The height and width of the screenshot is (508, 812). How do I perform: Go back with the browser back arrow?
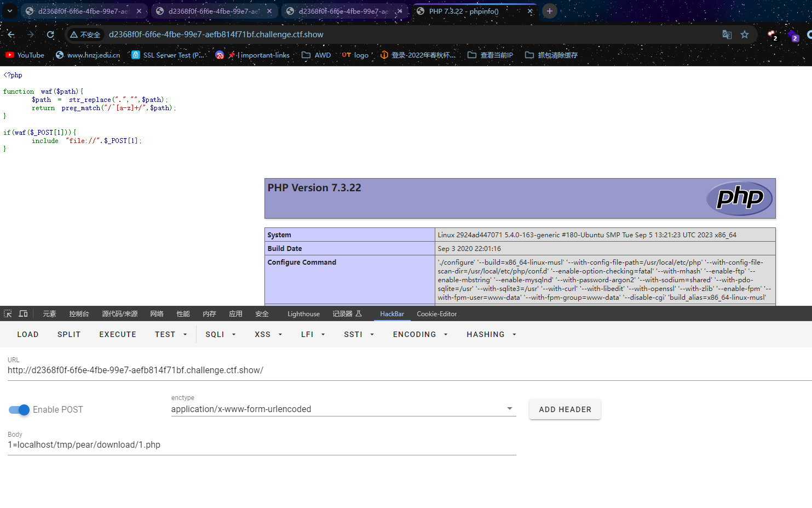pyautogui.click(x=11, y=35)
